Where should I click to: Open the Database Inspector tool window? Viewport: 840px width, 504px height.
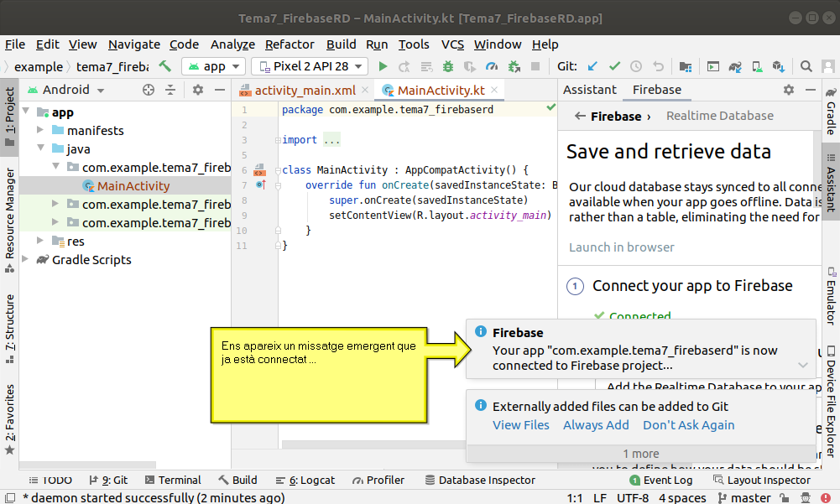480,480
